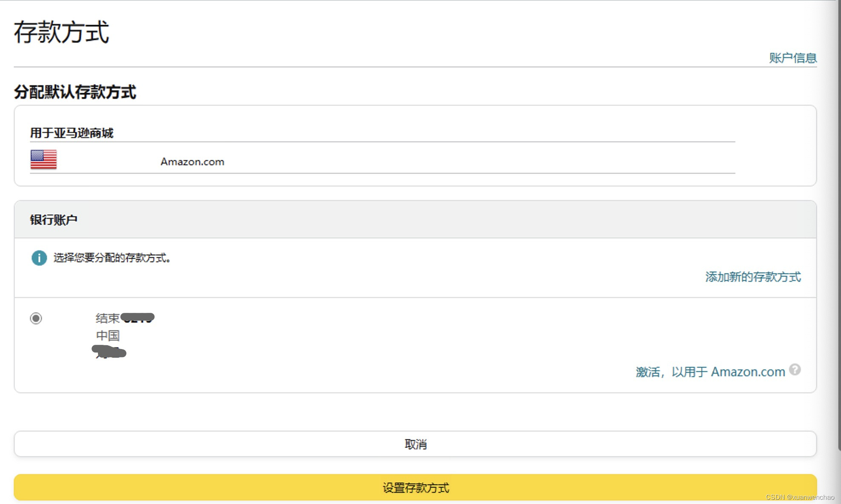Click the CSDN @xuanwenchao watermark
Image resolution: width=841 pixels, height=504 pixels.
click(x=800, y=497)
